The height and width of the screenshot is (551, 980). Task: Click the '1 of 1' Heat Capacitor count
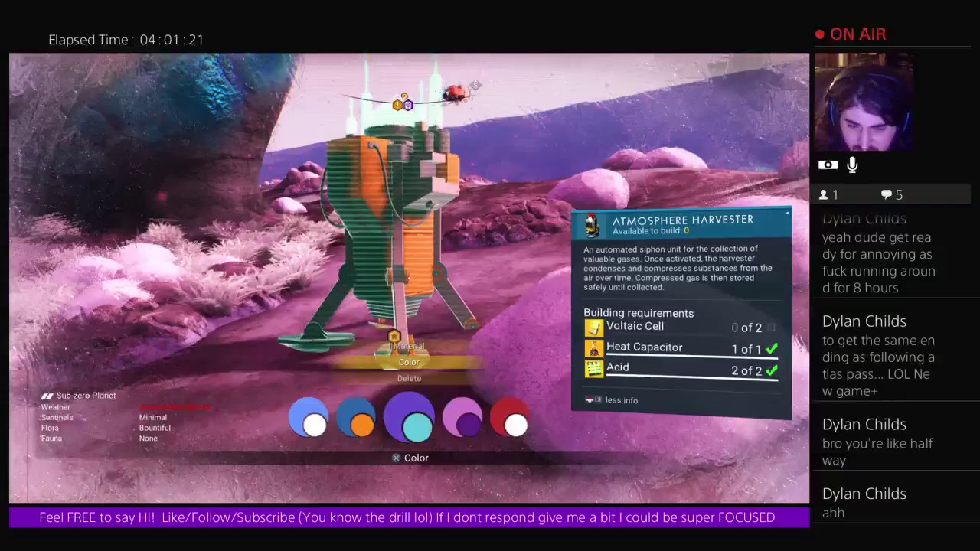[746, 349]
